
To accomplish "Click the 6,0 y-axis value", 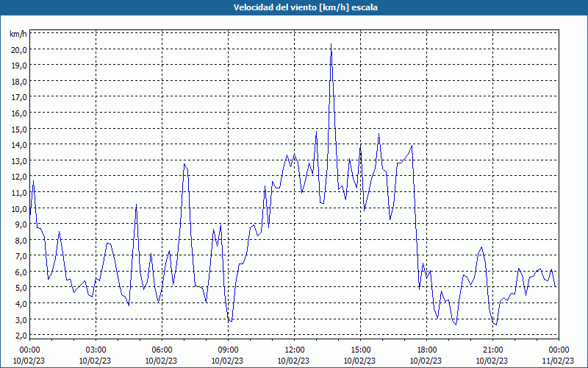I will [21, 272].
